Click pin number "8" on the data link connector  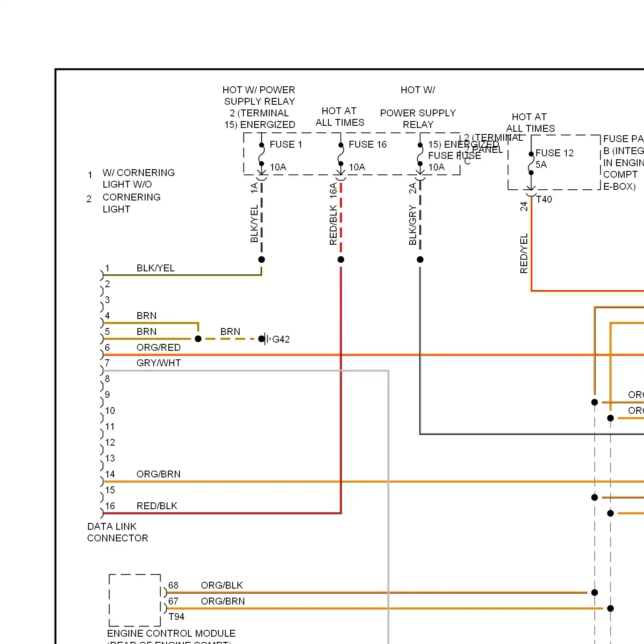click(x=107, y=379)
